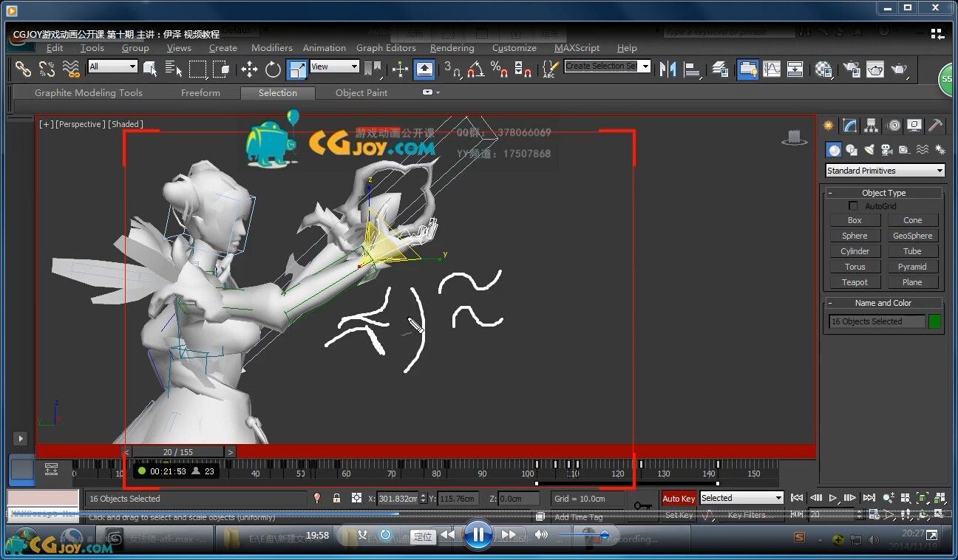Open Create Selection Set dropdown
Image resolution: width=958 pixels, height=560 pixels.
click(x=607, y=66)
